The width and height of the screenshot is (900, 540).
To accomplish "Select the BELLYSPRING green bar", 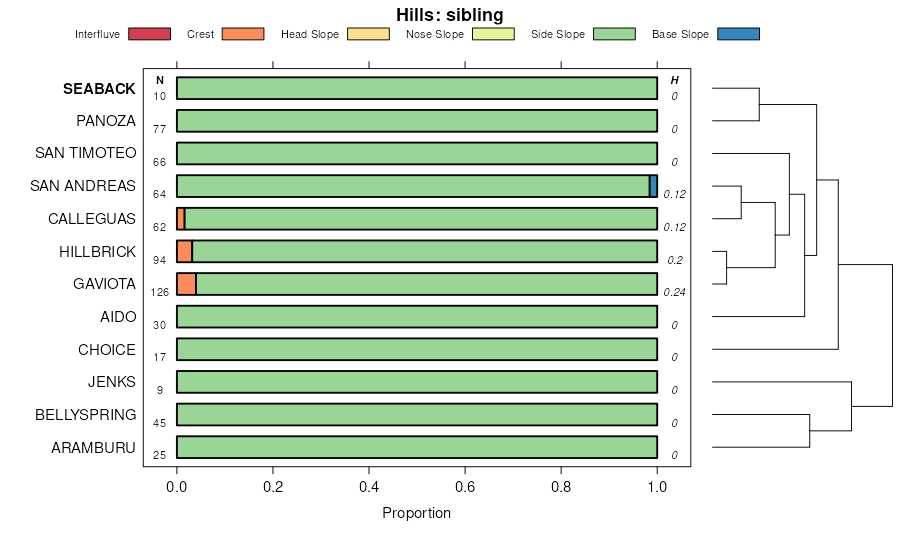I will tap(417, 415).
